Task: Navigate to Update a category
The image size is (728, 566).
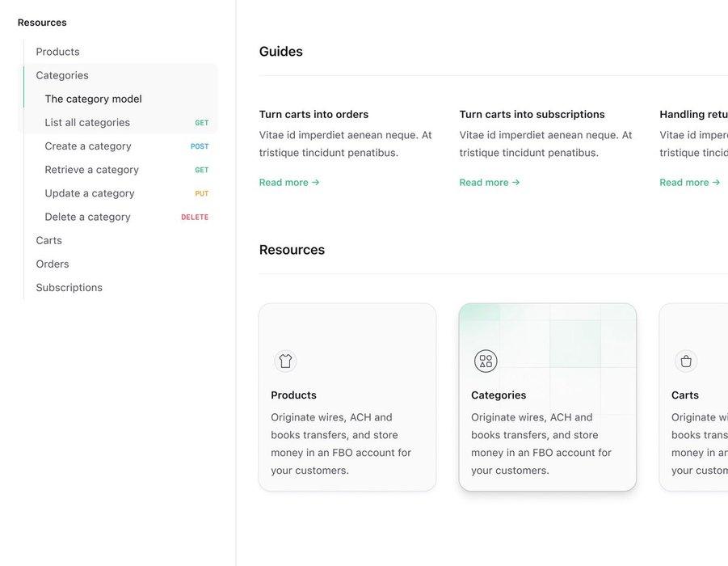Action: pyautogui.click(x=90, y=193)
